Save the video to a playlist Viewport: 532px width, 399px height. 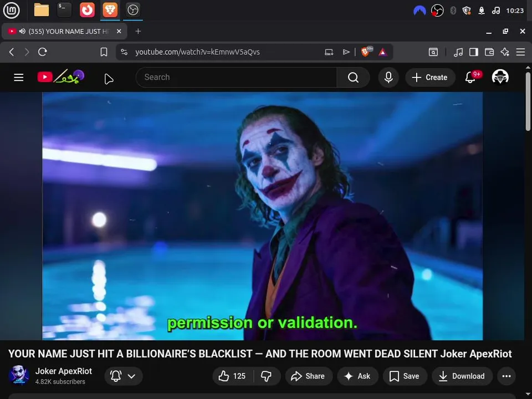point(405,376)
